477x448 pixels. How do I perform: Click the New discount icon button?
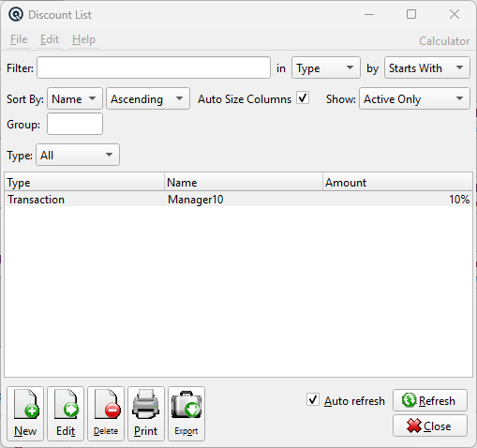click(x=25, y=413)
